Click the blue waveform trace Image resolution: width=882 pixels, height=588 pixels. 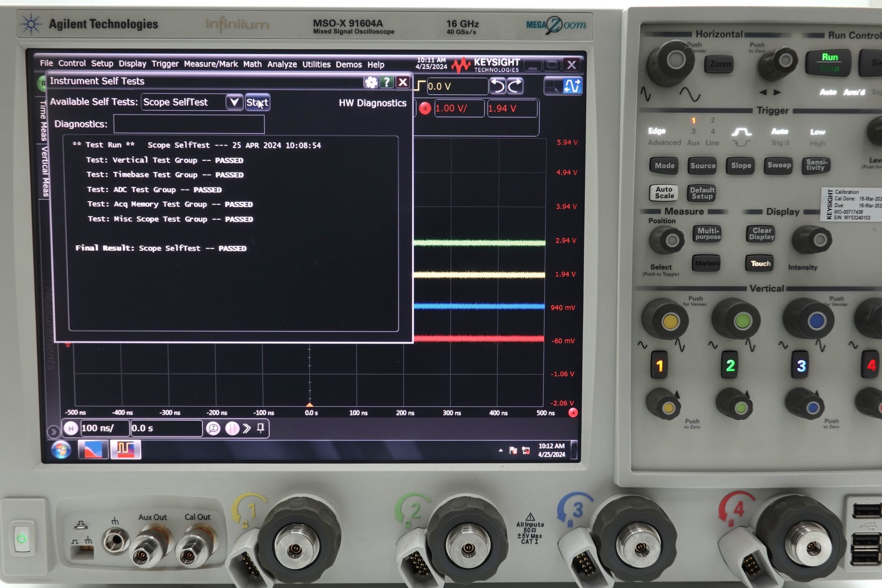pos(479,306)
